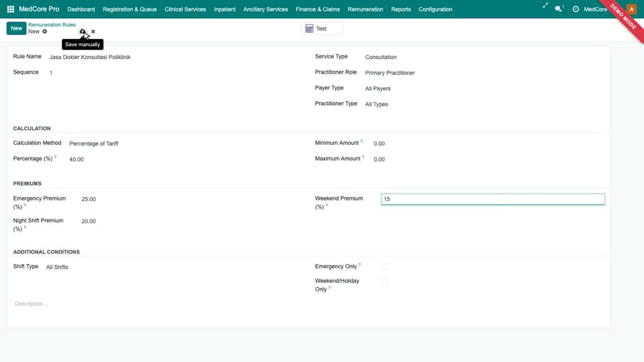The image size is (644, 362).
Task: Click the save manually cloud icon
Action: pyautogui.click(x=83, y=32)
